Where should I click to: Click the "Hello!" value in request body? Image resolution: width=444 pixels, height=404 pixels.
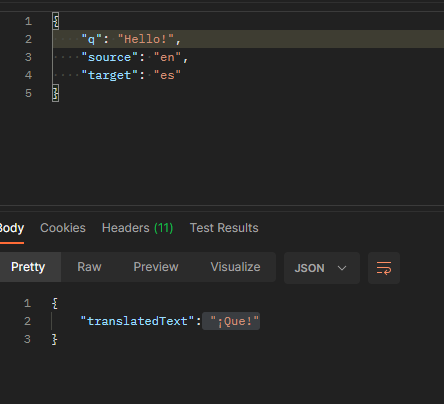tap(146, 39)
